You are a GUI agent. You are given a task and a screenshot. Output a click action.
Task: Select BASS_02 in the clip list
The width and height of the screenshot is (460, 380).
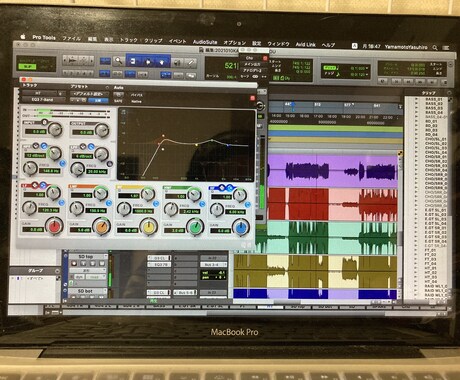(434, 104)
